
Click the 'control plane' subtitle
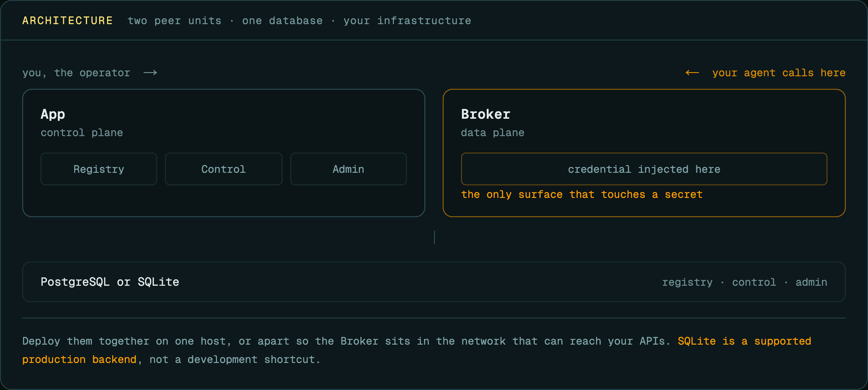point(82,133)
